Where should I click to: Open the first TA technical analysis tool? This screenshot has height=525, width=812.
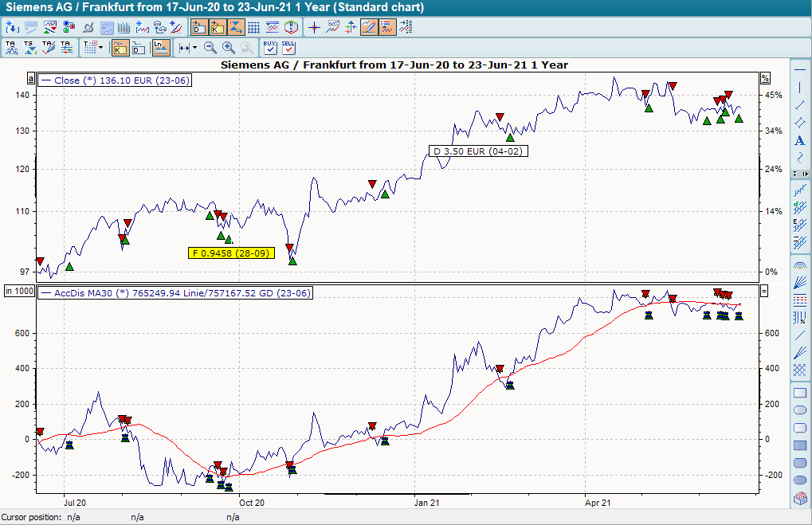click(12, 47)
